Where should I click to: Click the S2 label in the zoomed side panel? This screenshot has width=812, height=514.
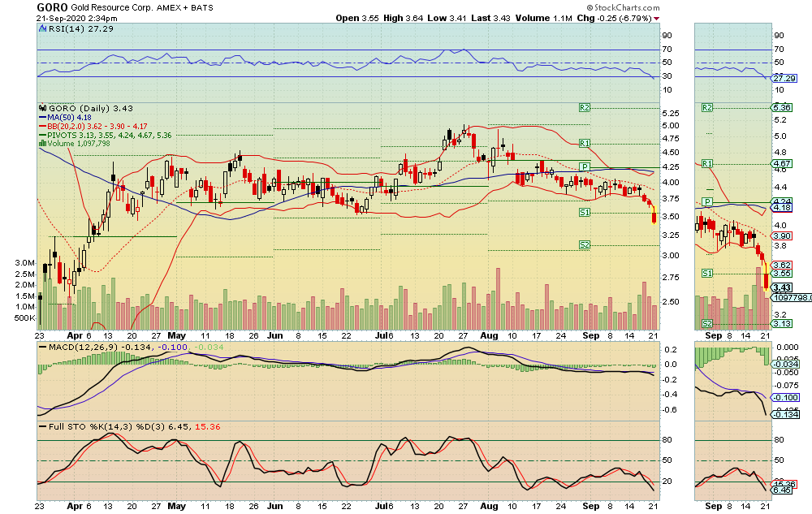coord(707,323)
